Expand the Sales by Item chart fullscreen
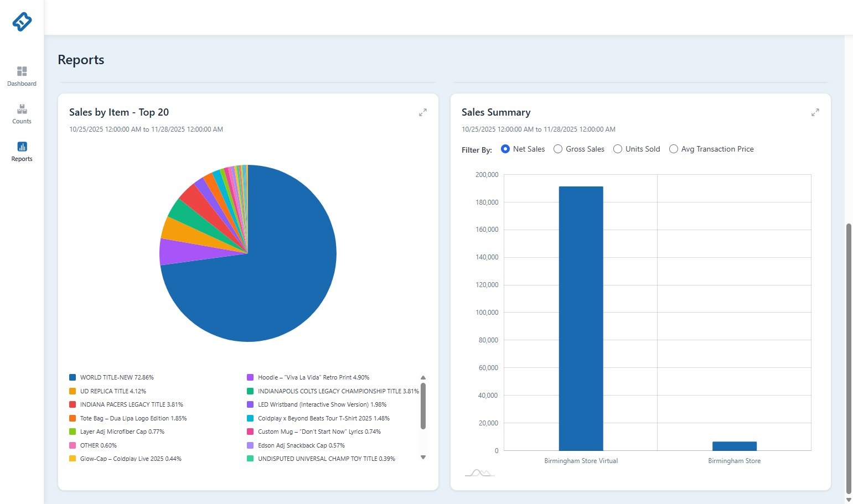 pos(423,112)
